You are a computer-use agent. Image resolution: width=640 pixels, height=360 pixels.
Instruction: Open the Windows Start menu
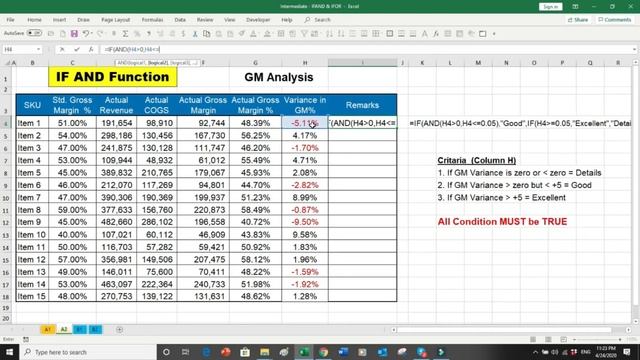[x=9, y=352]
